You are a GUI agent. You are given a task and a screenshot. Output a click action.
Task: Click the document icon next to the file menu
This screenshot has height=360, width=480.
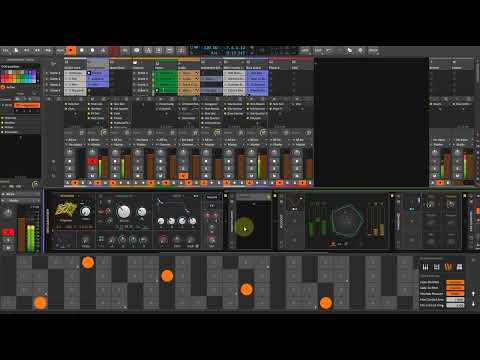click(x=16, y=51)
